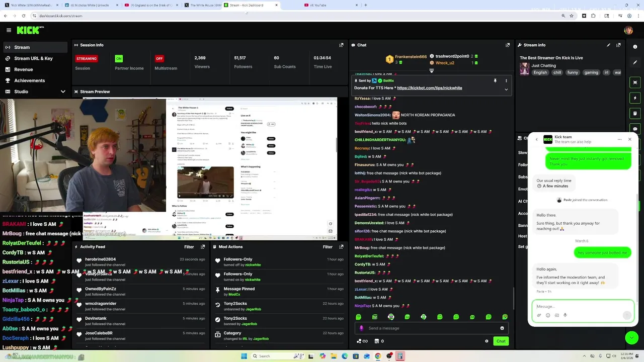Click the lightning bolt quick action icon
Image resolution: width=644 pixels, height=362 pixels.
point(635,98)
